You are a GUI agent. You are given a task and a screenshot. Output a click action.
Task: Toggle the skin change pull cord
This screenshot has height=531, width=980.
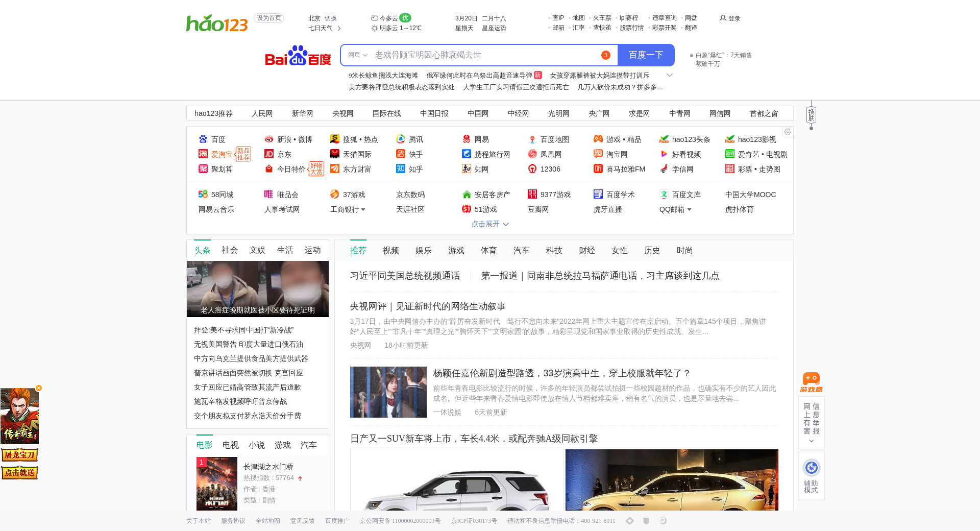pyautogui.click(x=811, y=115)
